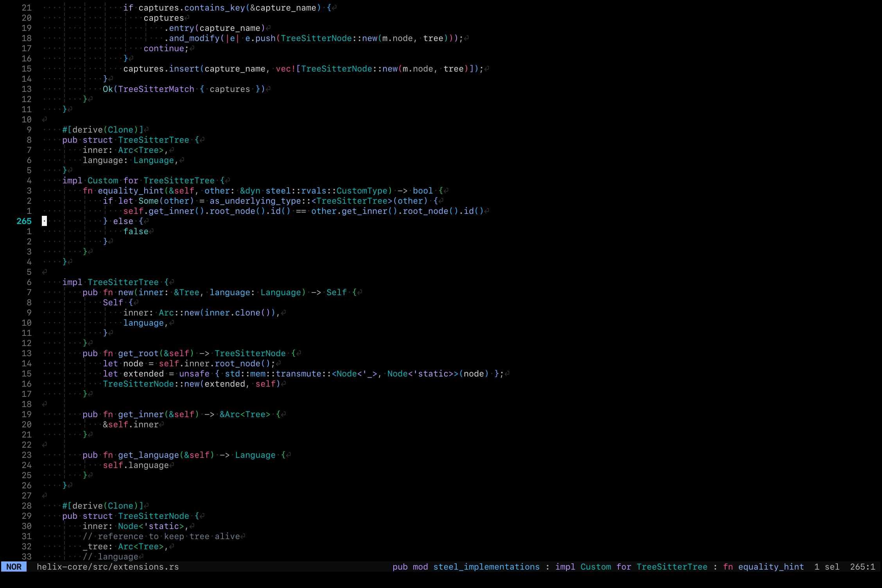Click 'self.language' return expression
Viewport: 882px width, 588px height.
point(136,465)
